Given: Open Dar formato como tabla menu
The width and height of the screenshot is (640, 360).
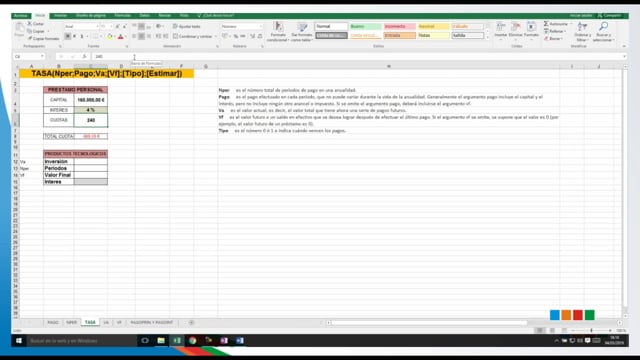Looking at the screenshot, I should pyautogui.click(x=302, y=31).
